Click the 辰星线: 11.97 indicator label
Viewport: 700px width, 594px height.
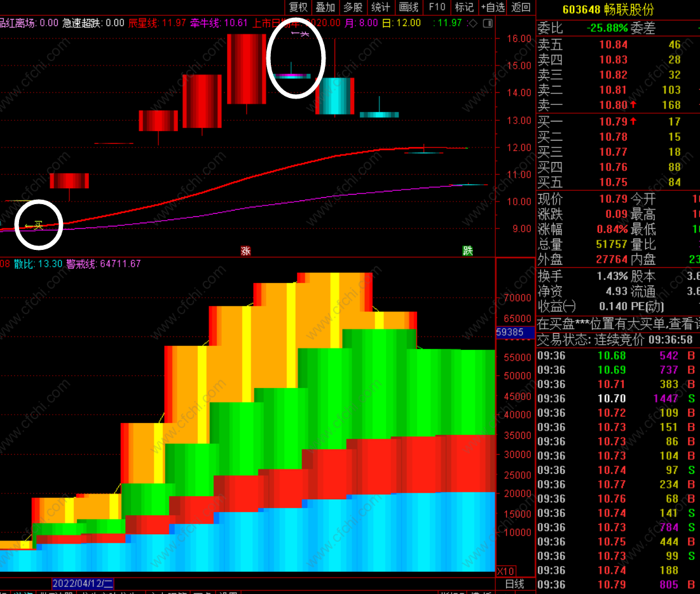coord(156,23)
